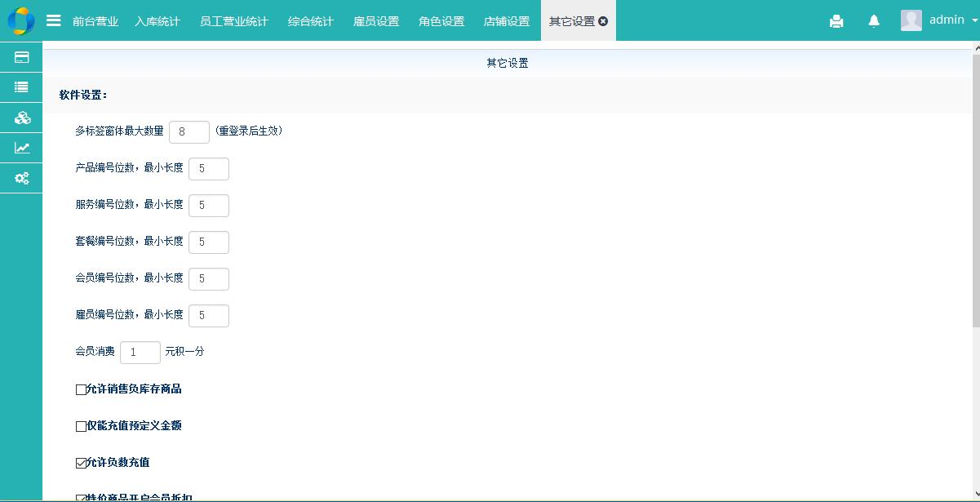Click the 多标签窗体最大数量 input field
980x502 pixels.
point(189,132)
